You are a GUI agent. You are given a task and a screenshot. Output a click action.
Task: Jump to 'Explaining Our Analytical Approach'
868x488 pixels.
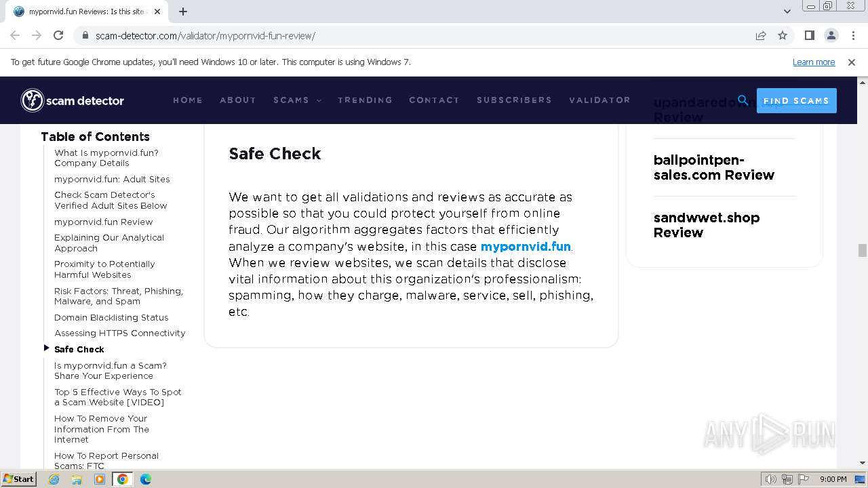[109, 243]
